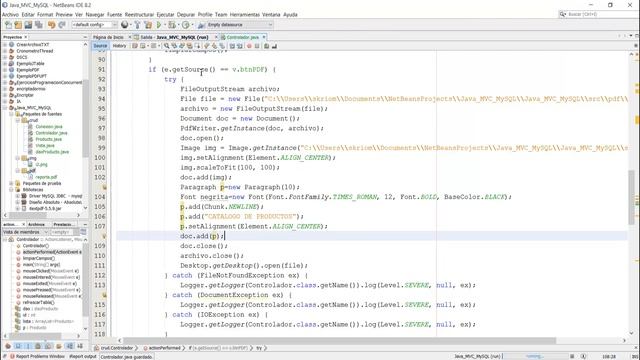Collapse the Paquetes de fuentes node
640x360 pixels.
pos(11,114)
